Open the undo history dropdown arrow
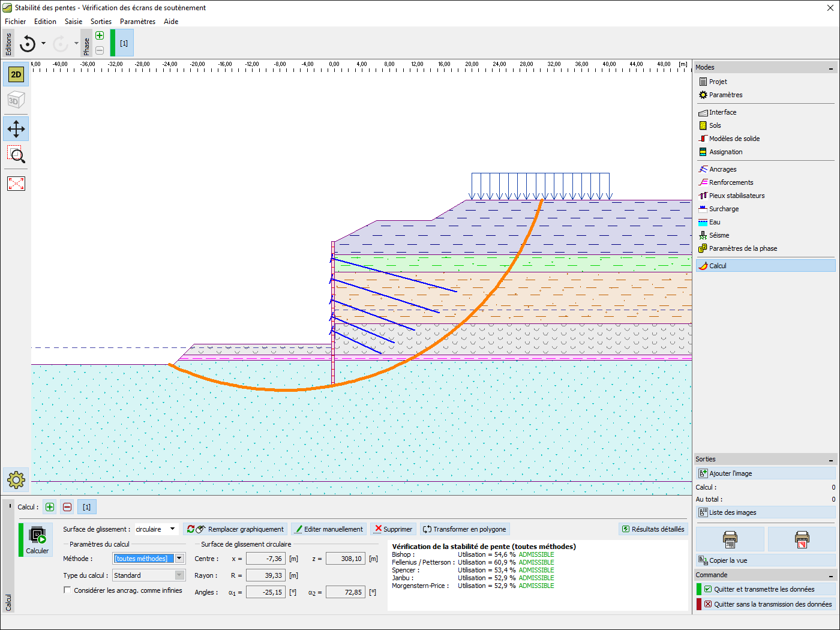This screenshot has width=840, height=630. (43, 43)
